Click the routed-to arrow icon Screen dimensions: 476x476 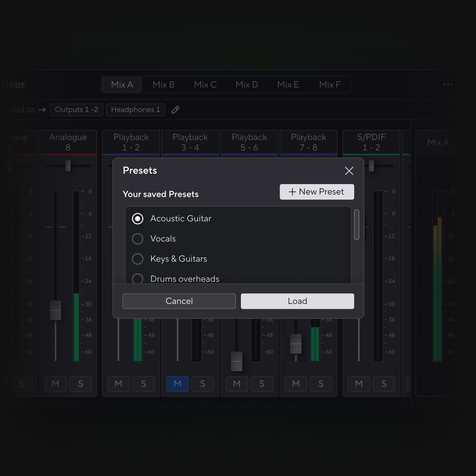(42, 110)
